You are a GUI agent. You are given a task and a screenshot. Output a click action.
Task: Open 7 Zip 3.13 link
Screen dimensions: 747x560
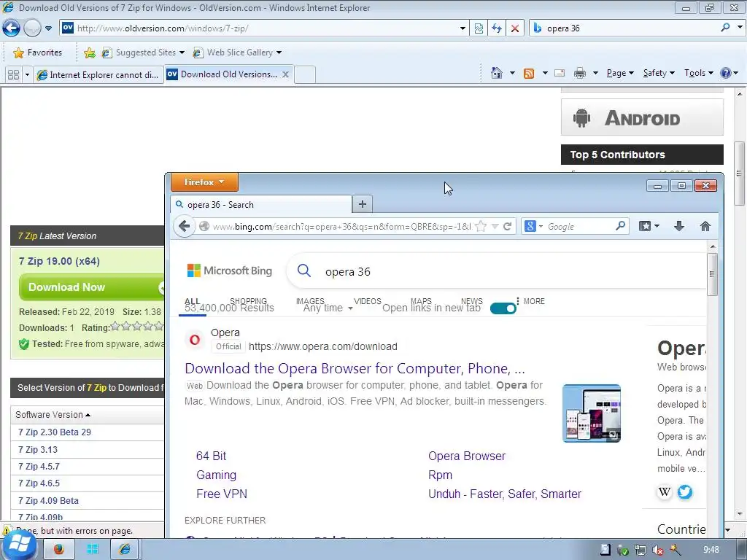pos(38,449)
